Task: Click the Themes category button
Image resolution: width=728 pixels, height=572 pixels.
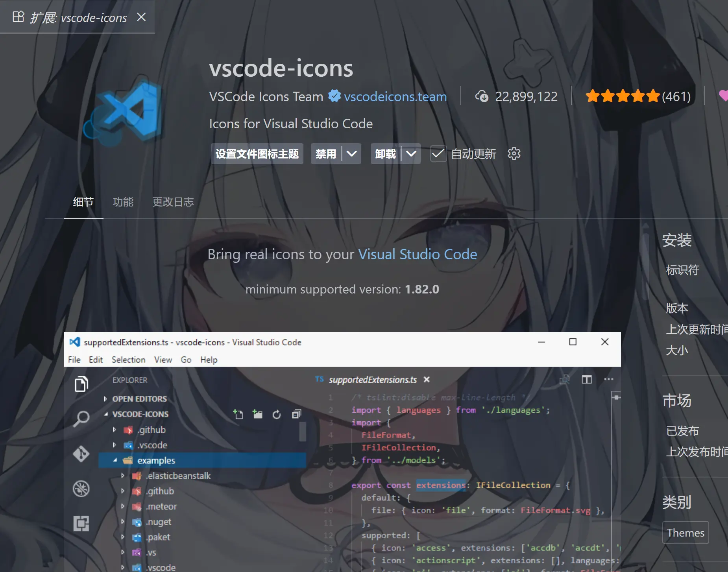Action: 686,533
